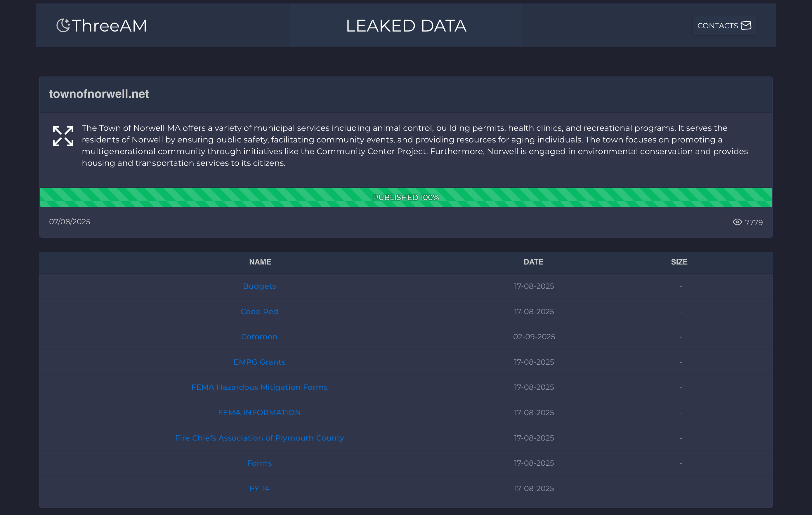Open the Common folder link

click(259, 336)
